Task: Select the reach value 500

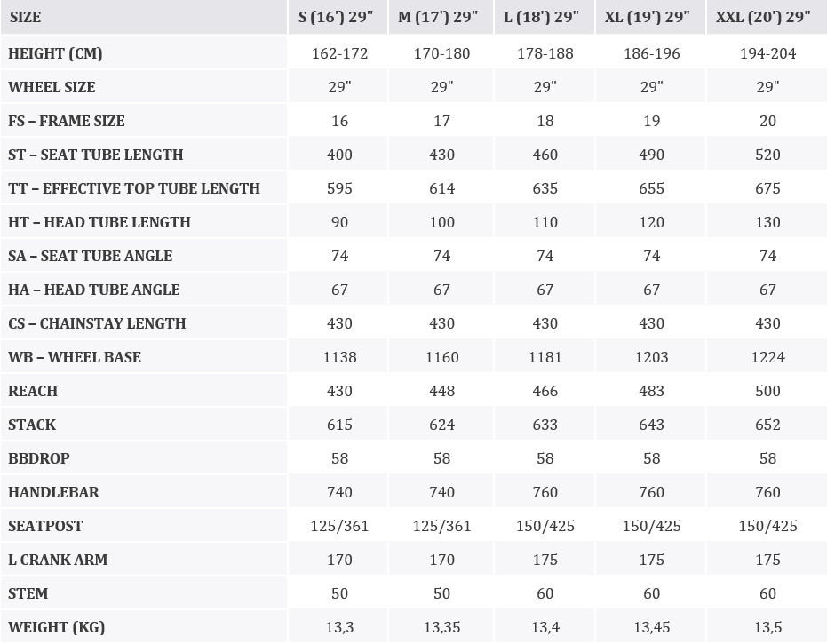Action: 767,391
